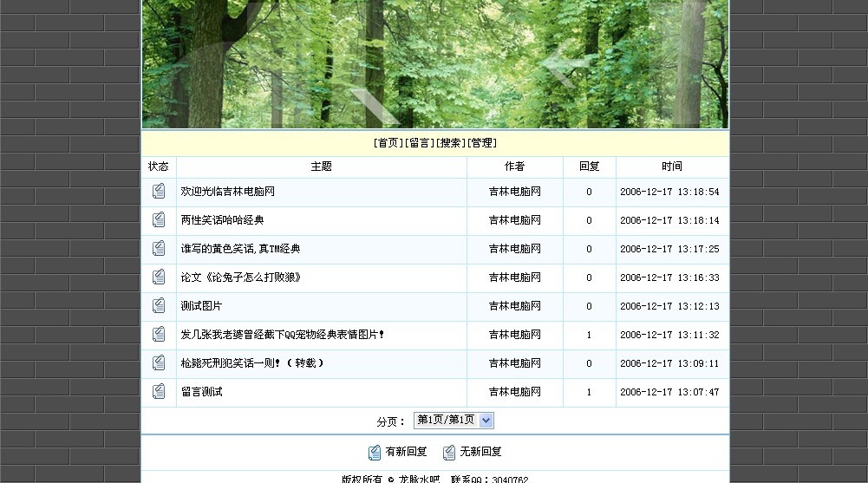
Task: Open [留言] in navigation bar
Action: tap(420, 143)
